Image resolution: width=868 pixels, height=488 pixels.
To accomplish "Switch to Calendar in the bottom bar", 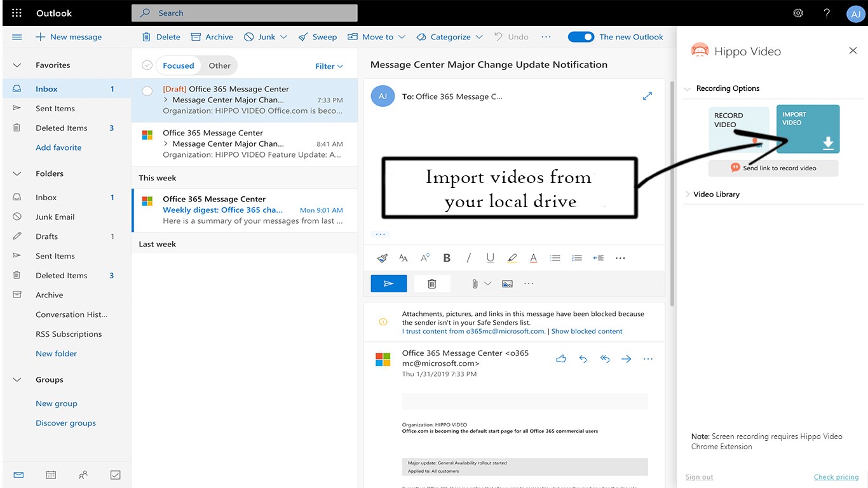I will 51,475.
